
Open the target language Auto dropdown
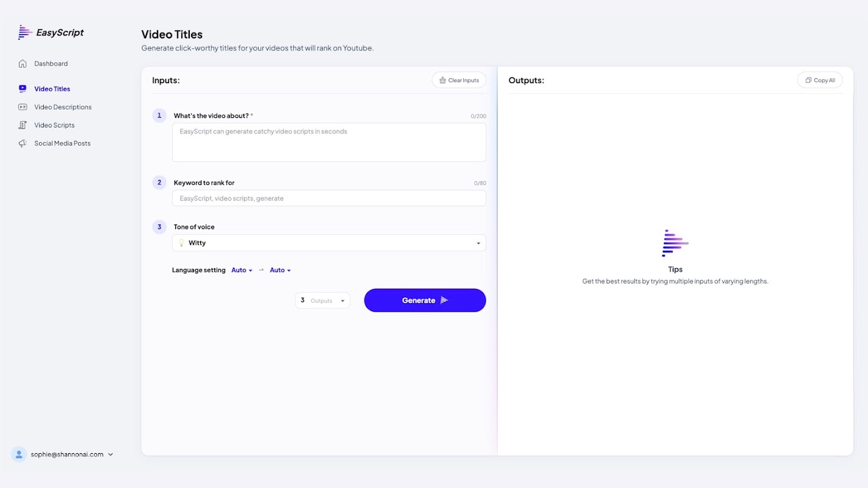280,270
